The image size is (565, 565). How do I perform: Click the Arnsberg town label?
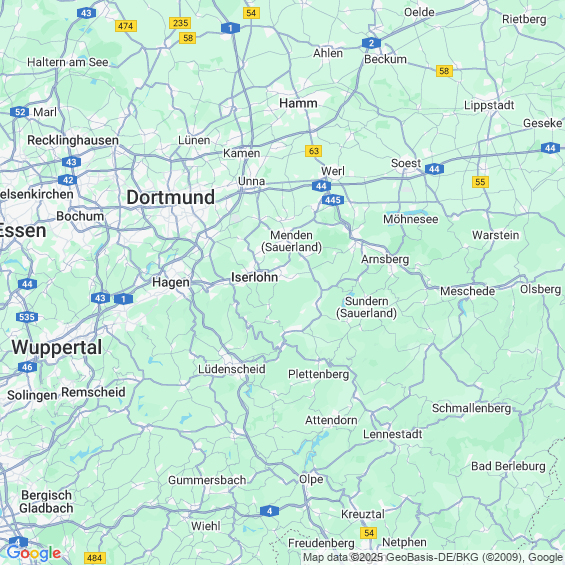385,259
